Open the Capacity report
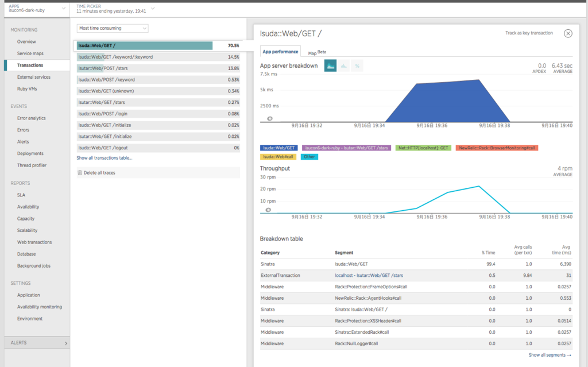This screenshot has width=588, height=367. [x=25, y=218]
